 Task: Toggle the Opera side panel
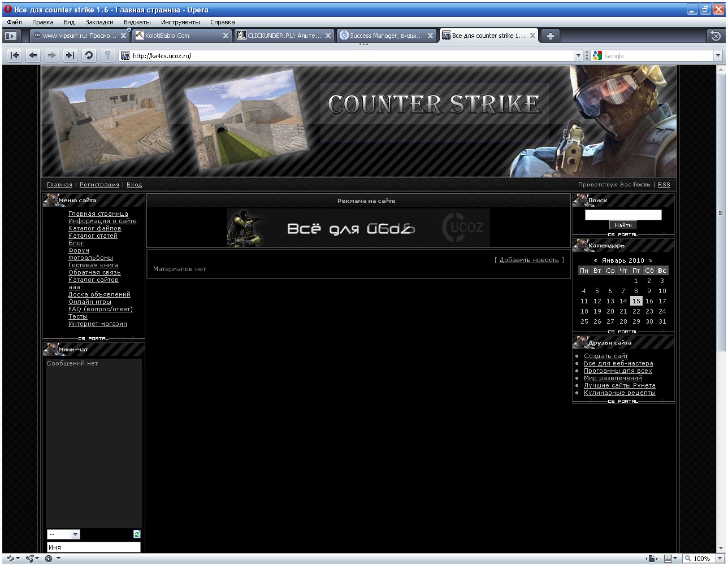coord(11,36)
